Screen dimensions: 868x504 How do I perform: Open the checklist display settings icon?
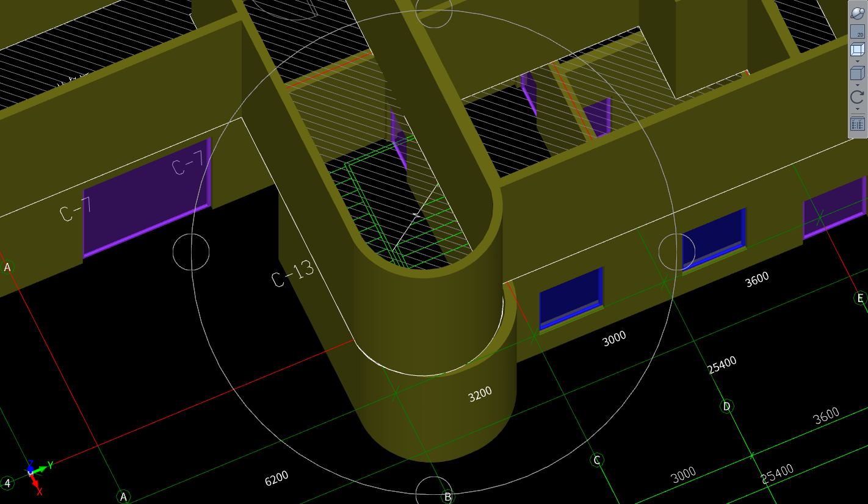point(858,124)
